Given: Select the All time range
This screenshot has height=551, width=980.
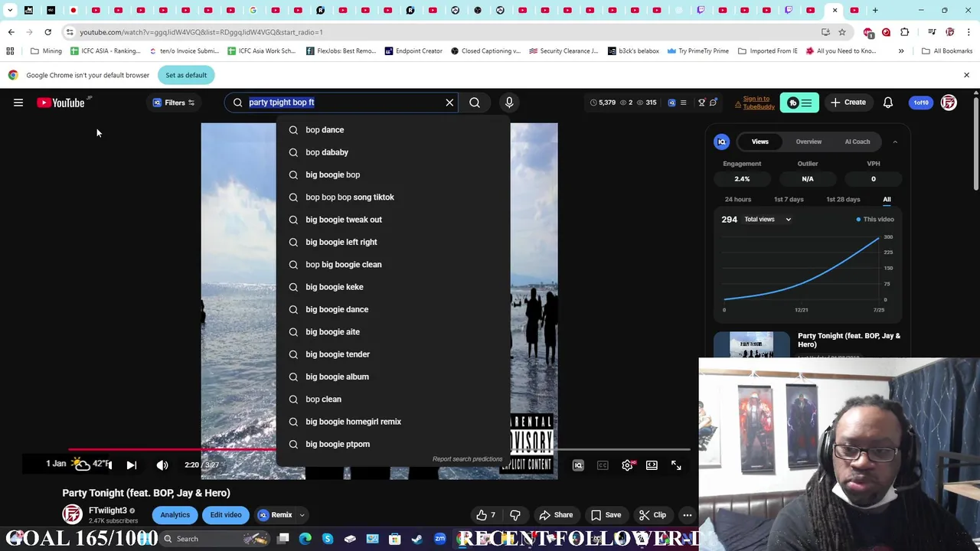Looking at the screenshot, I should (x=887, y=200).
